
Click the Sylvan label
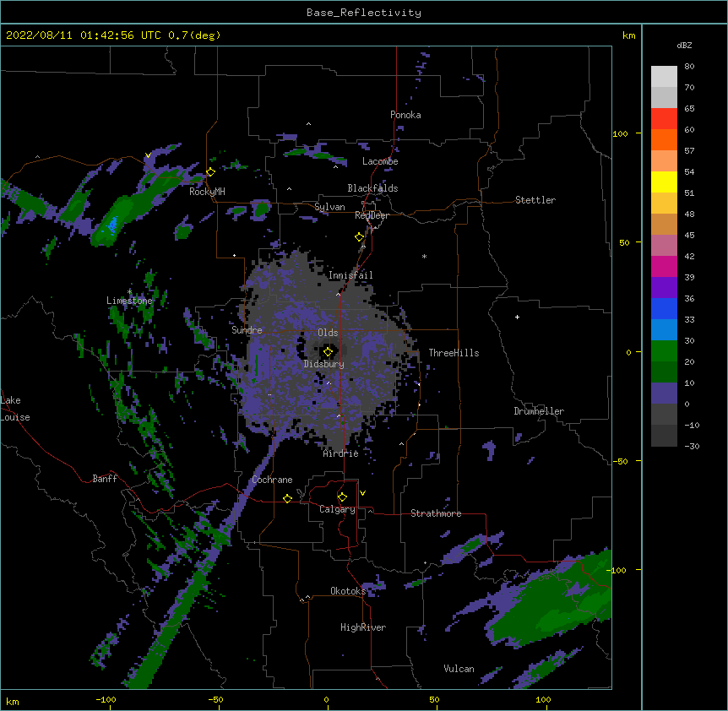pyautogui.click(x=329, y=207)
